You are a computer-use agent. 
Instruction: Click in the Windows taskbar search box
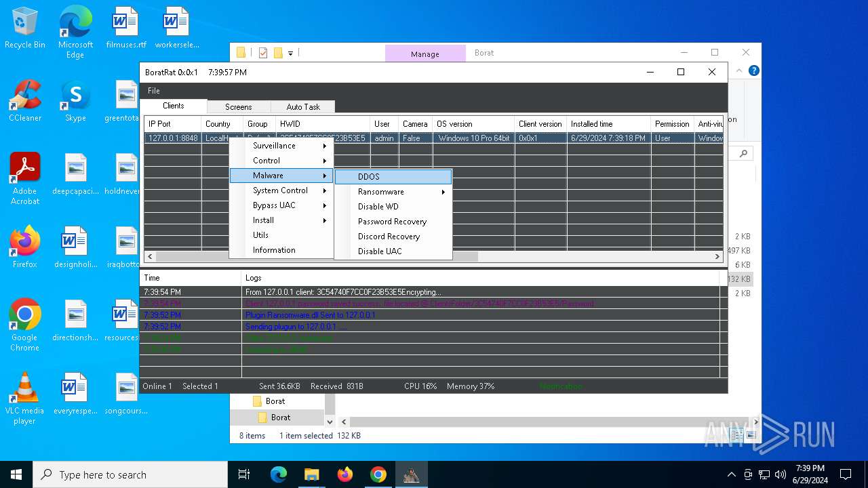(130, 474)
